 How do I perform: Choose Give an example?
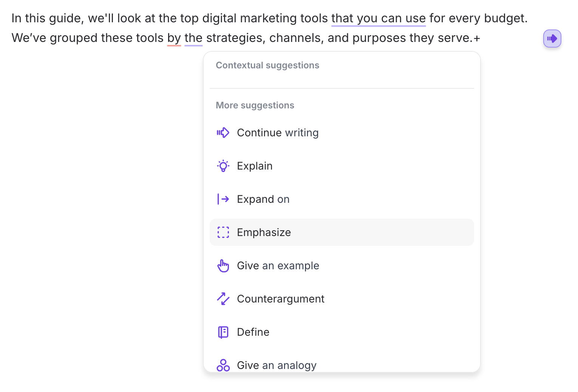pyautogui.click(x=278, y=266)
